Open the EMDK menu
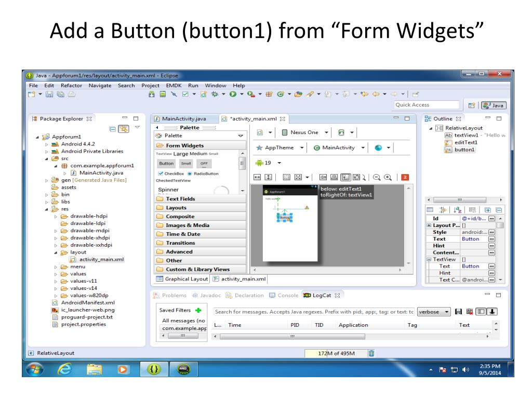 [x=174, y=86]
